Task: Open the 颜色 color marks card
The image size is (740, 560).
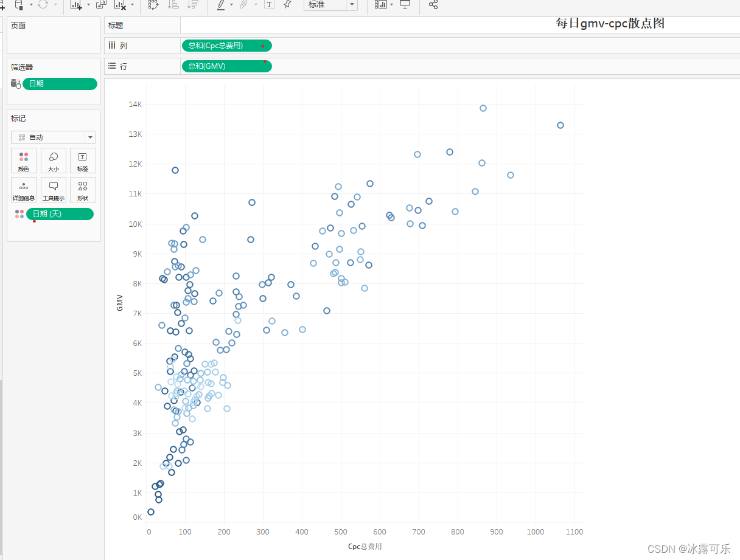Action: point(24,161)
